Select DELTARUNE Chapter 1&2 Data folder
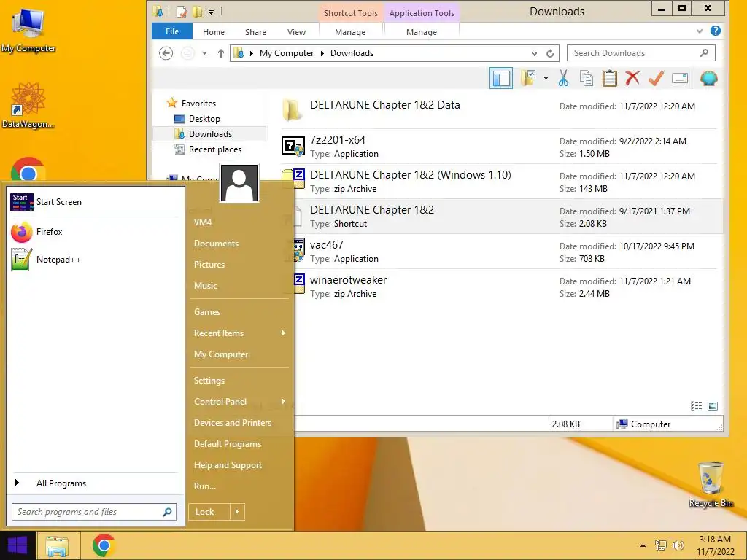Image resolution: width=747 pixels, height=560 pixels. 499,111
